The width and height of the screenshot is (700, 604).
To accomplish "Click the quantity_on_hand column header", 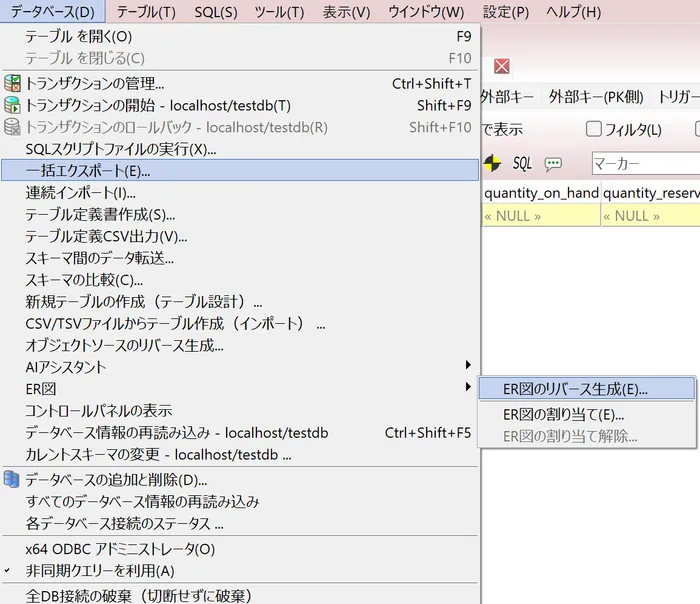I will tap(541, 193).
